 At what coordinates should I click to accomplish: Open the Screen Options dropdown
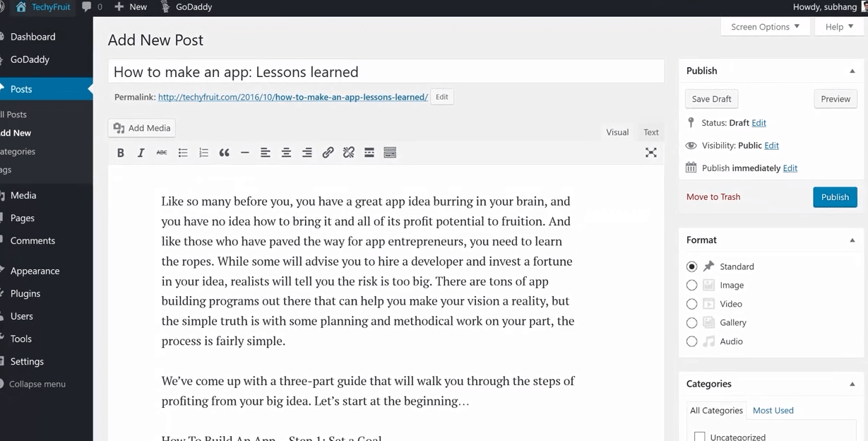[x=765, y=27]
